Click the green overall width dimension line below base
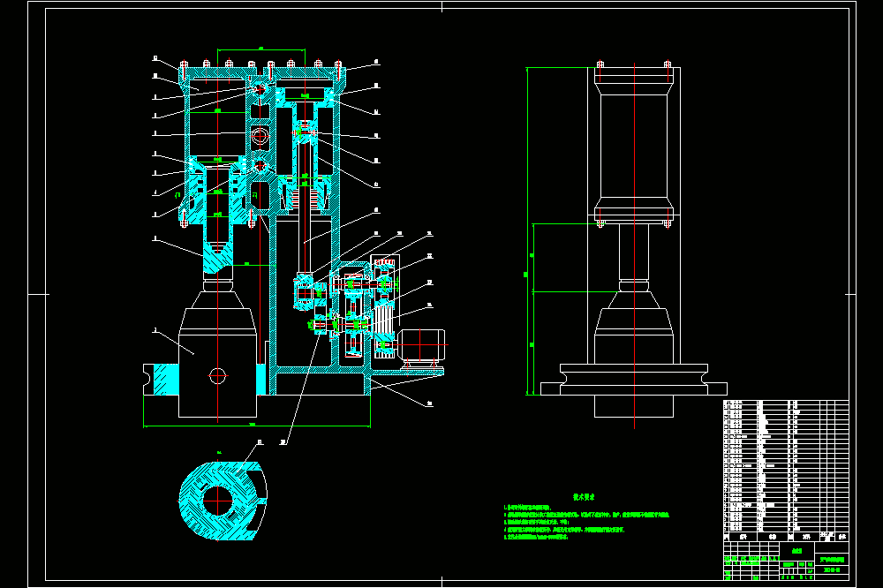The height and width of the screenshot is (588, 883). [x=257, y=426]
